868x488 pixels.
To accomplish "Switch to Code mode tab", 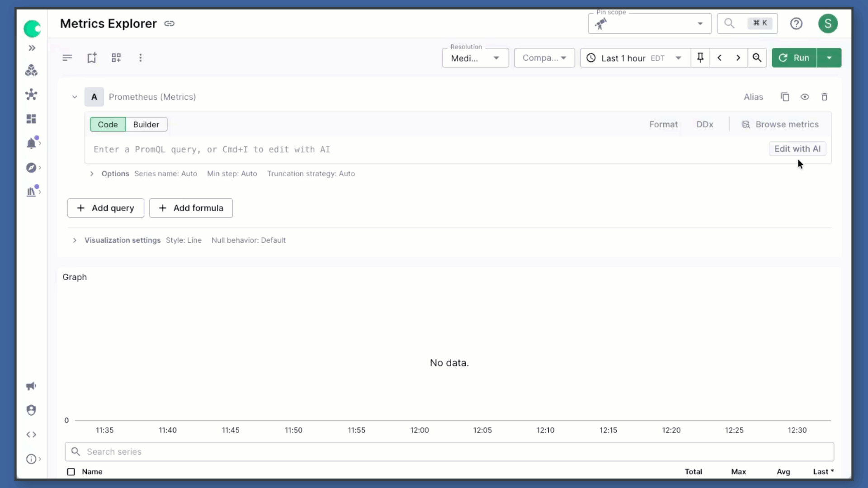I will (108, 124).
